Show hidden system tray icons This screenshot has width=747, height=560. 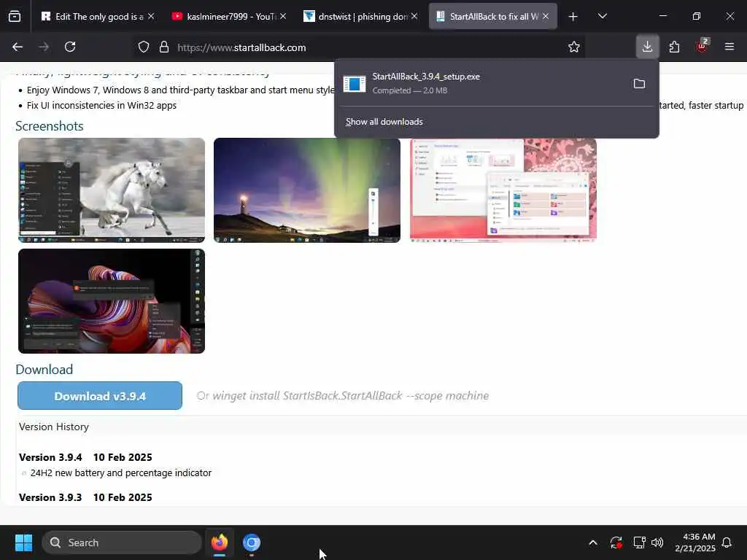[593, 542]
